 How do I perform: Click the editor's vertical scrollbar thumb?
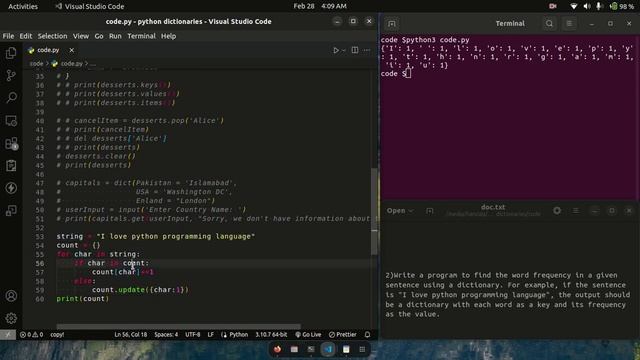pyautogui.click(x=374, y=212)
